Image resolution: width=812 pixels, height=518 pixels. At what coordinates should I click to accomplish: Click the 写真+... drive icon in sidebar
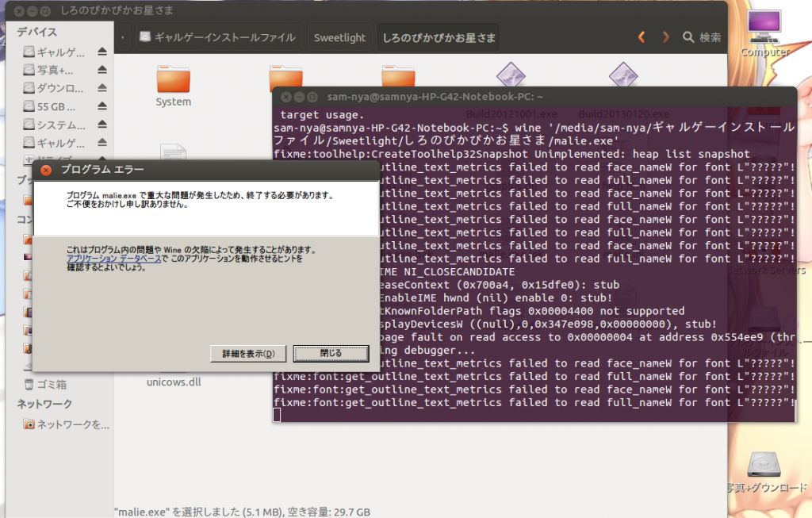(x=29, y=70)
